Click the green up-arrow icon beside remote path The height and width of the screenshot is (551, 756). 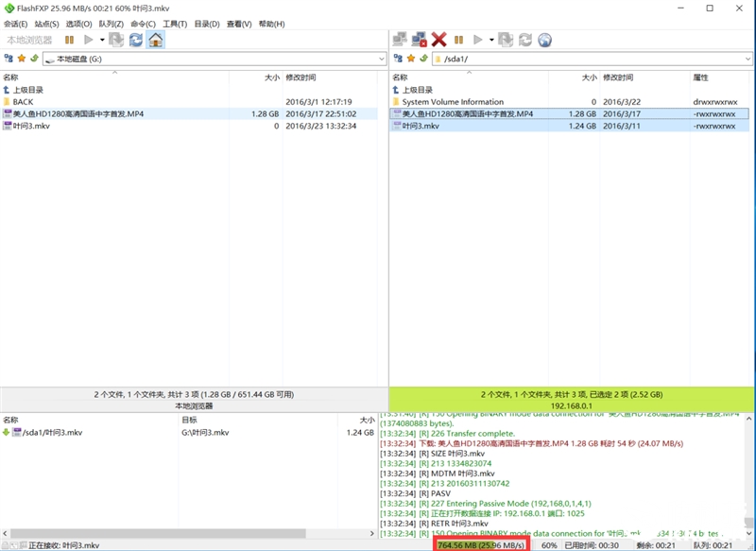tap(423, 58)
